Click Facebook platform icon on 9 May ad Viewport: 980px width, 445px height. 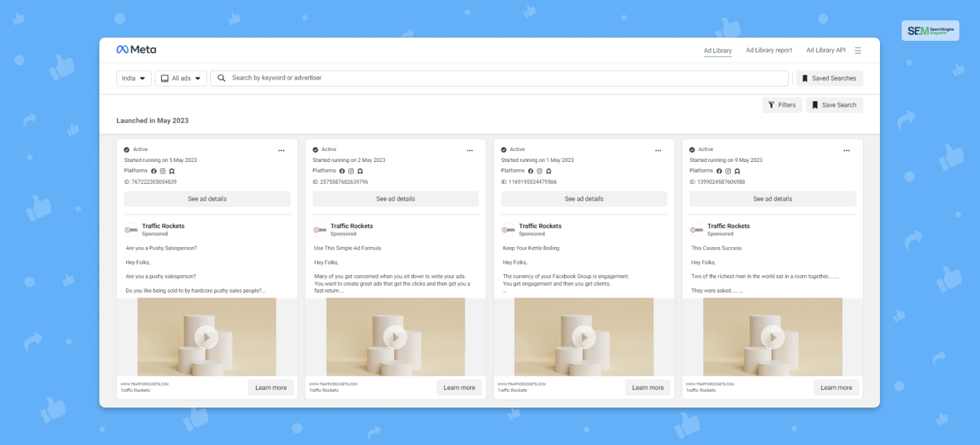point(719,171)
